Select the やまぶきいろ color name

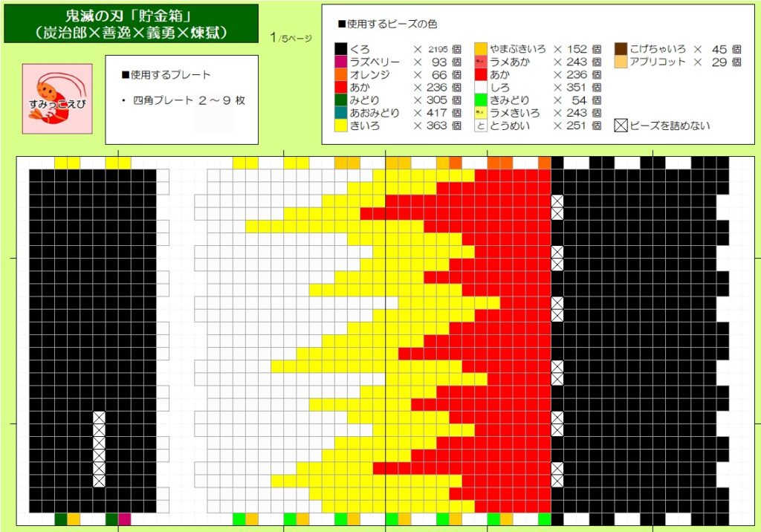pos(517,49)
